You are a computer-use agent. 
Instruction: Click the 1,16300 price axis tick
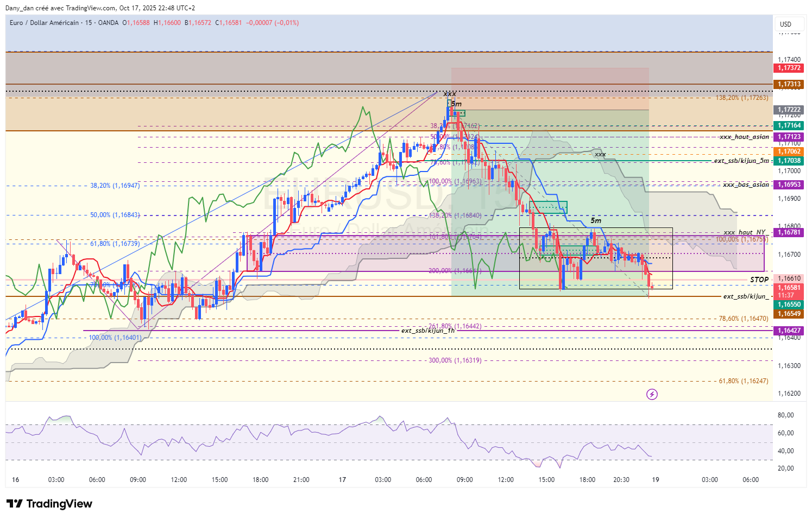coord(789,366)
